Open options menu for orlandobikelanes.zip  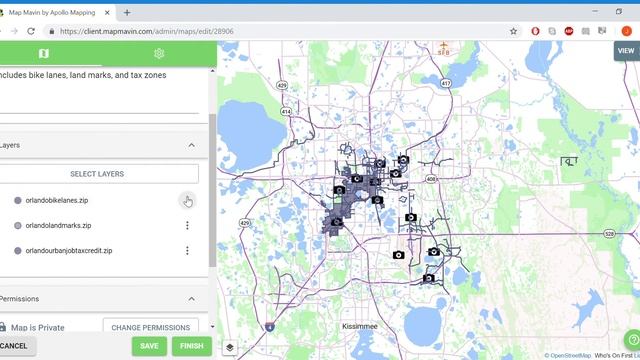187,200
